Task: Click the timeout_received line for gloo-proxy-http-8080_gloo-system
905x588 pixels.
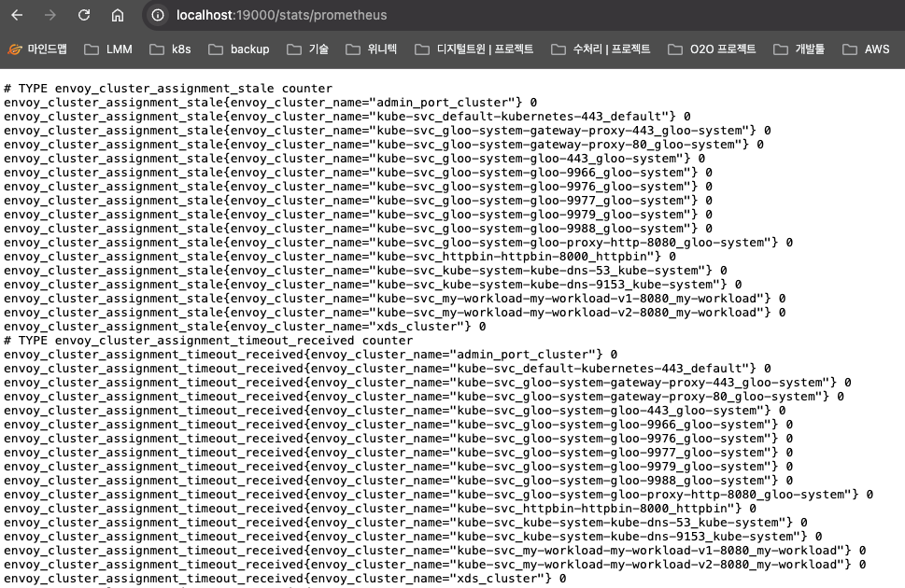Action: pos(439,494)
